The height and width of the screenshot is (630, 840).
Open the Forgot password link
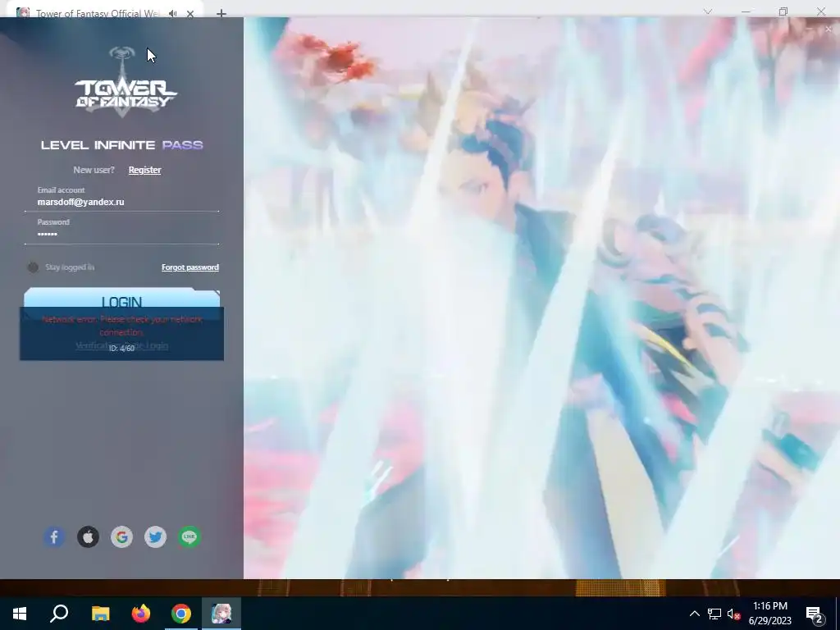[190, 267]
